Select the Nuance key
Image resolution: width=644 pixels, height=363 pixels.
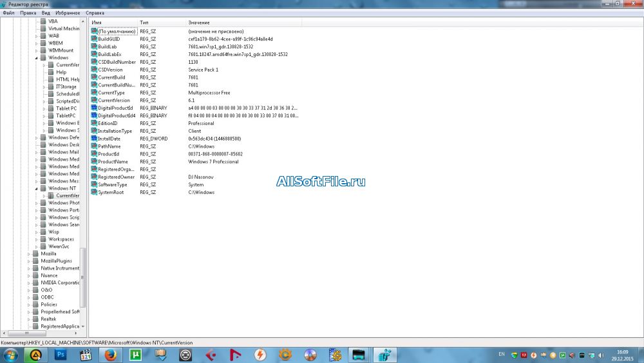[49, 275]
